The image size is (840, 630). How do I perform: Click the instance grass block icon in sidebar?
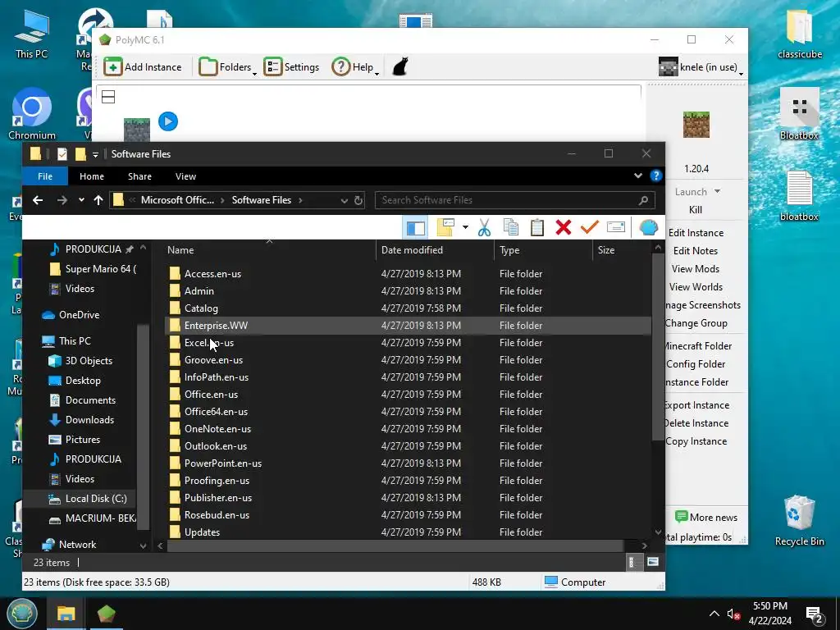click(x=696, y=125)
